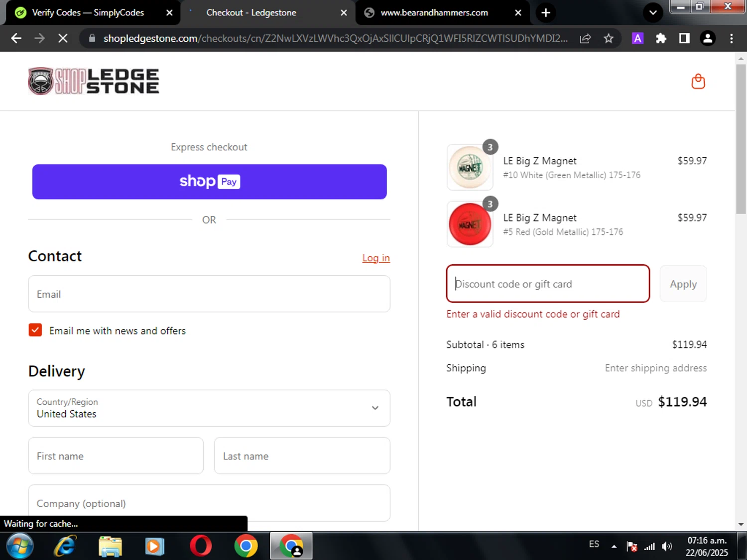The height and width of the screenshot is (560, 747).
Task: Go back with the browser back arrow
Action: coord(16,38)
